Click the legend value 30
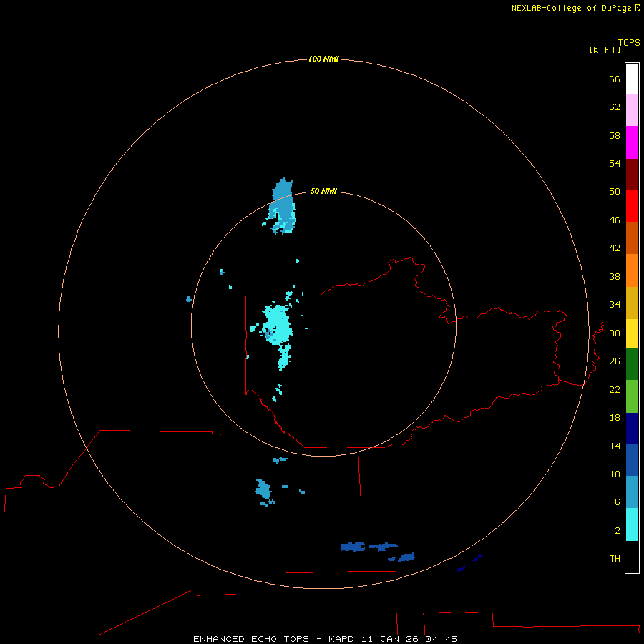This screenshot has width=644, height=644. click(x=615, y=333)
